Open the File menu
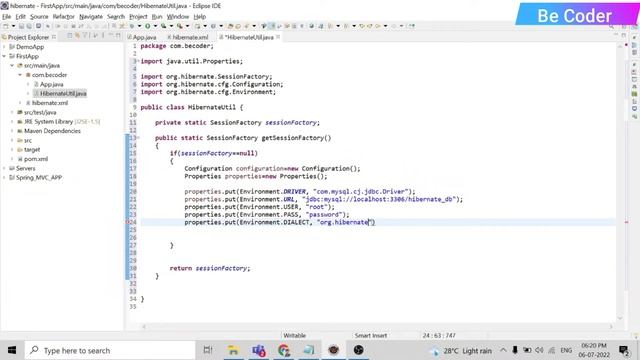 7,17
